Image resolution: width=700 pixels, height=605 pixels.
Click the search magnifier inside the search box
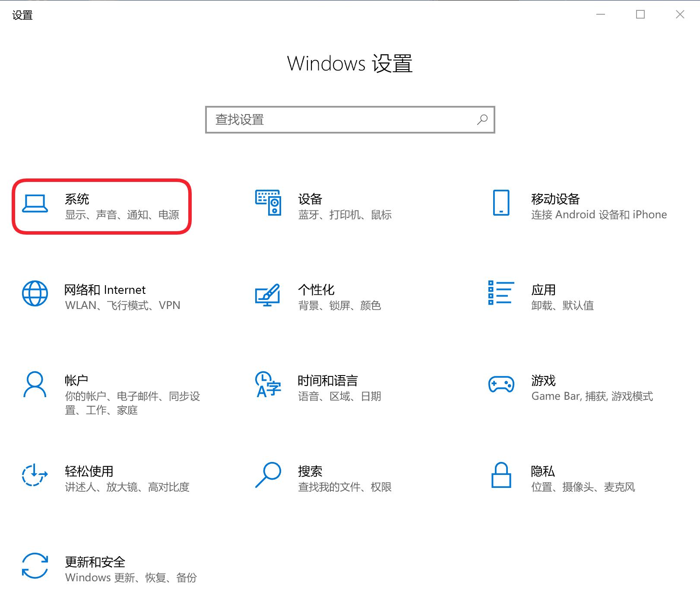coord(482,120)
